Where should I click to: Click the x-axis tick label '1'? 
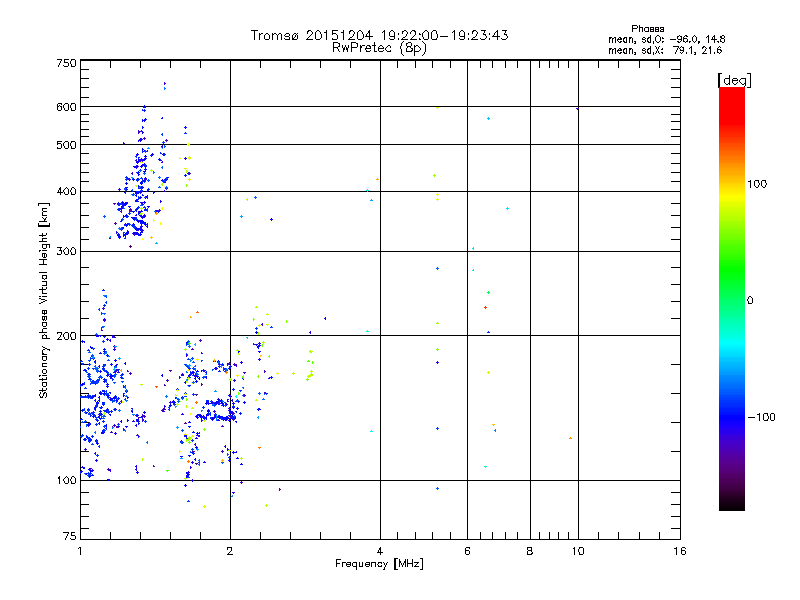80,551
